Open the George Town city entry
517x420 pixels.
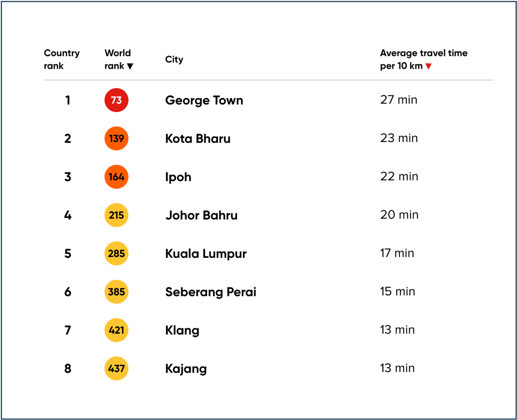[204, 100]
